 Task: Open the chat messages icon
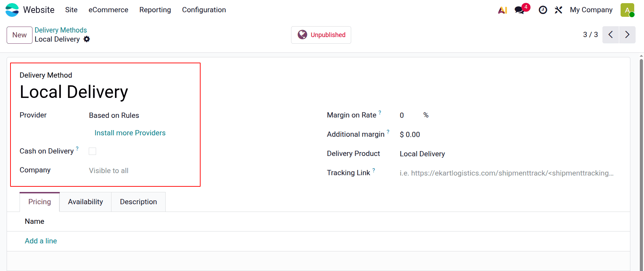[520, 10]
